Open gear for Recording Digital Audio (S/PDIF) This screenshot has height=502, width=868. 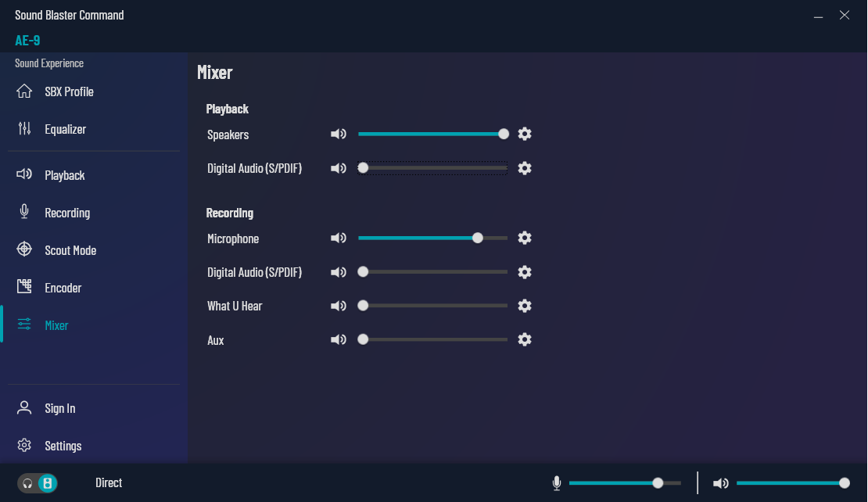point(525,272)
